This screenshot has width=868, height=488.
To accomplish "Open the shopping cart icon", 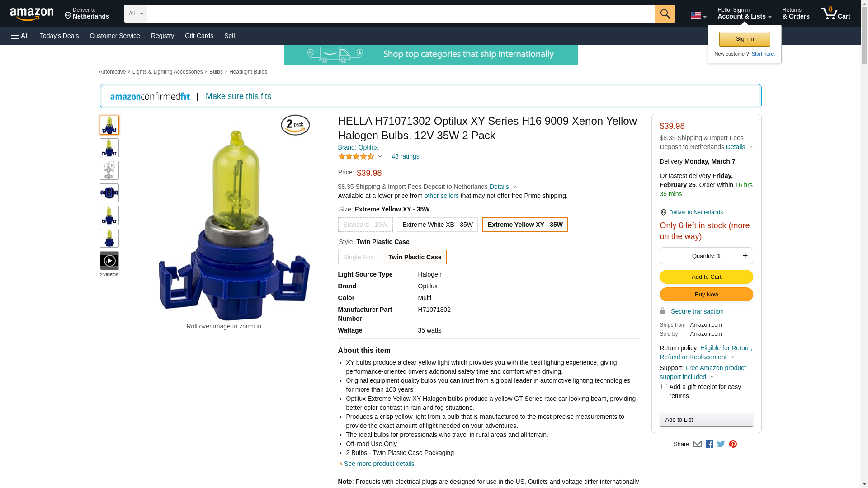I will pyautogui.click(x=835, y=14).
